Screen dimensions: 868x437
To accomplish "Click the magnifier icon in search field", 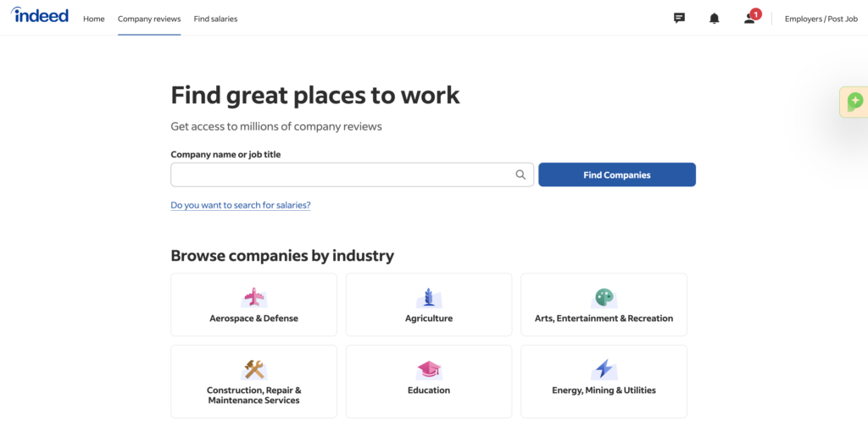I will point(520,174).
